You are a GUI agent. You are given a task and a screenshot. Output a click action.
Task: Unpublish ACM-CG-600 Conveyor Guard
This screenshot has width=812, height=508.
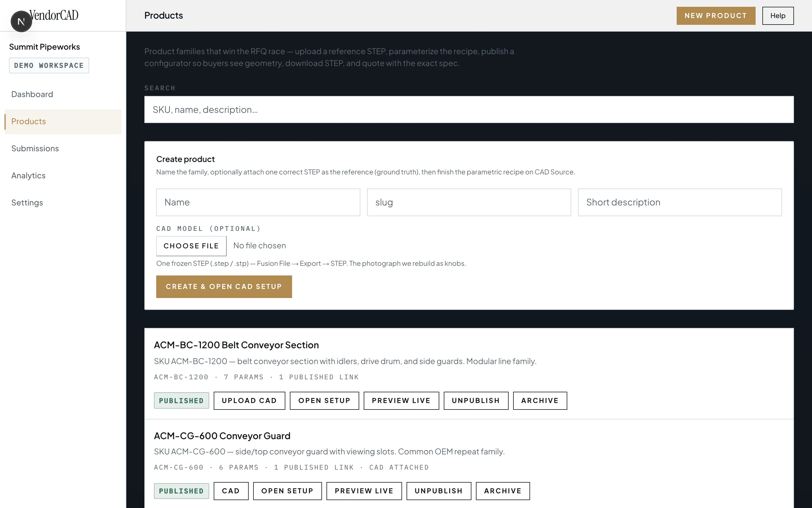pyautogui.click(x=438, y=491)
